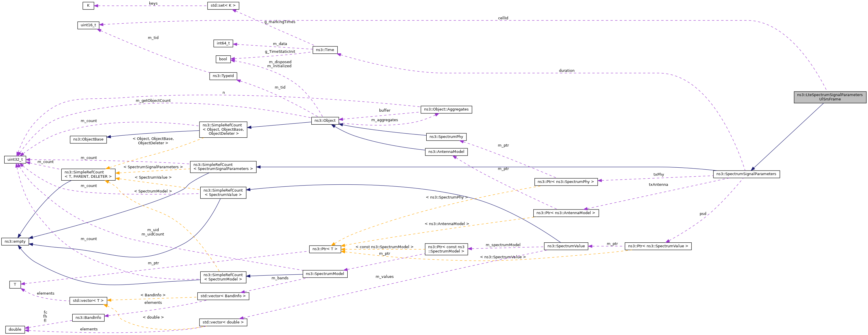The width and height of the screenshot is (868, 335).
Task: Select the duration edge label
Action: click(x=567, y=71)
